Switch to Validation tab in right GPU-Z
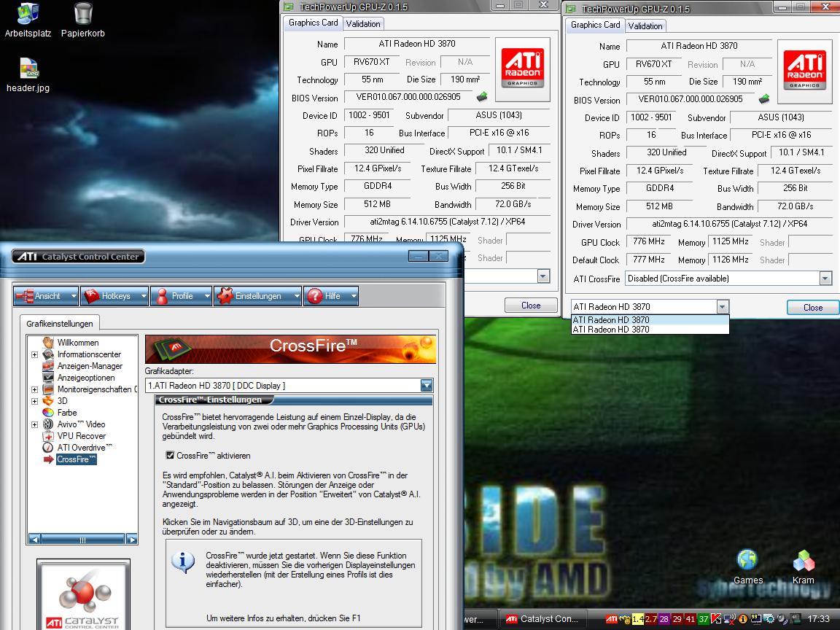Viewport: 840px width, 630px height. point(645,26)
